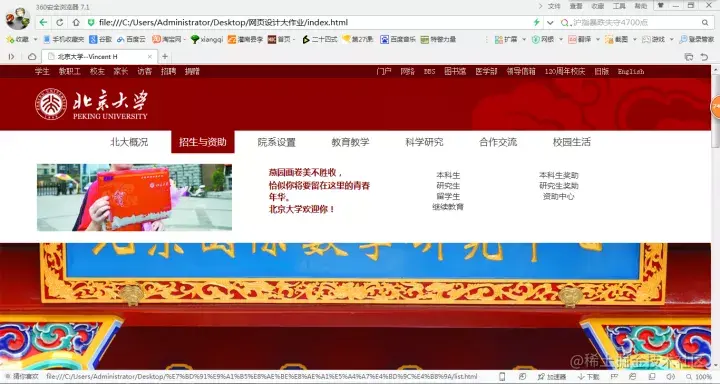Screen dimensions: 720x384
Task: Open the xiangqi bookmark
Action: click(x=207, y=40)
